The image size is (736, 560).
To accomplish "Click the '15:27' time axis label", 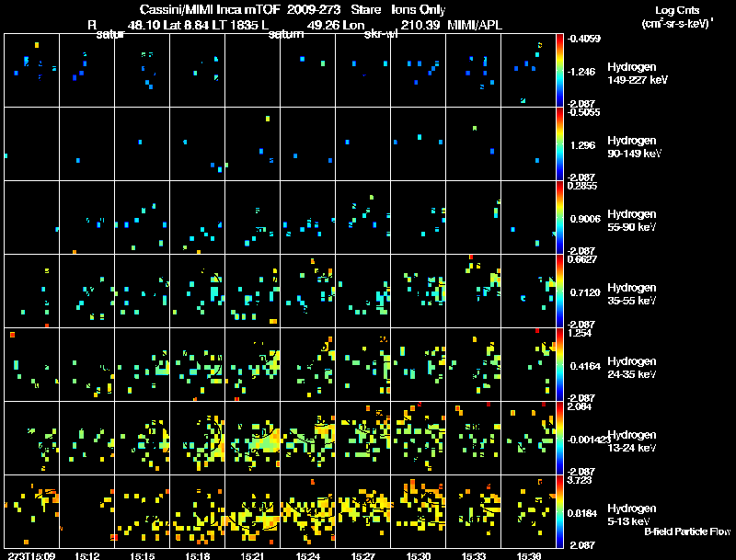I will (362, 555).
